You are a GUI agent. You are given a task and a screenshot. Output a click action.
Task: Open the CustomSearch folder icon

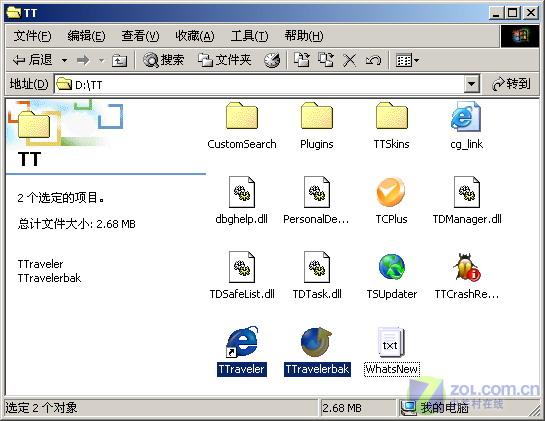(x=242, y=116)
